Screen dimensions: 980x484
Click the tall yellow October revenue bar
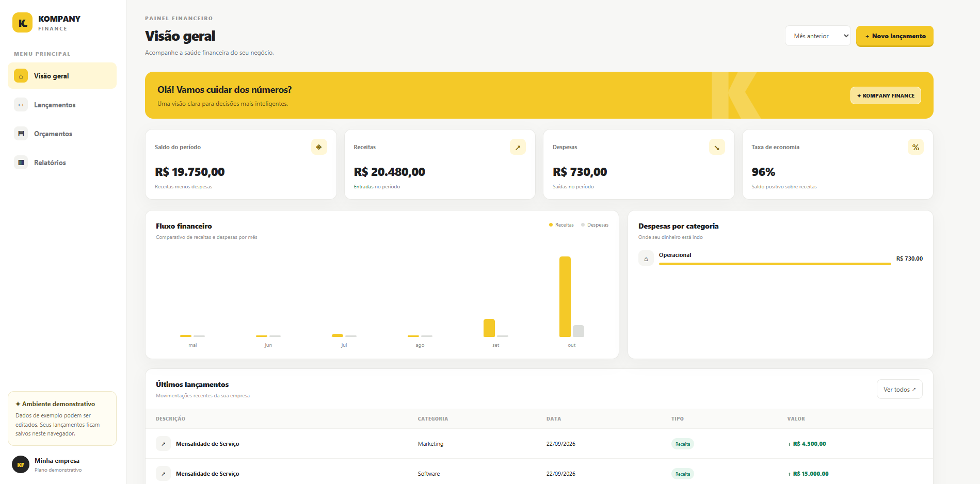tap(565, 297)
